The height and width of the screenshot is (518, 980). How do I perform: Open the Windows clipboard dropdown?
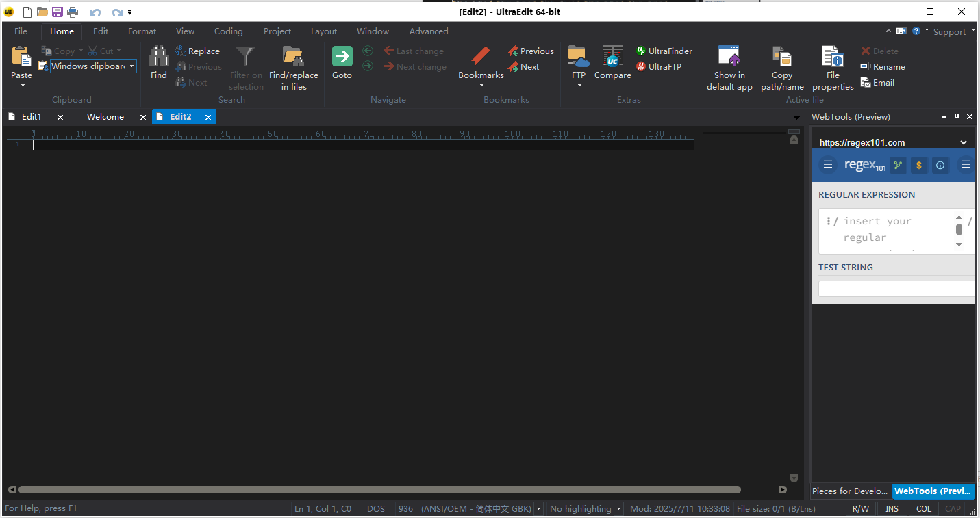tap(131, 66)
